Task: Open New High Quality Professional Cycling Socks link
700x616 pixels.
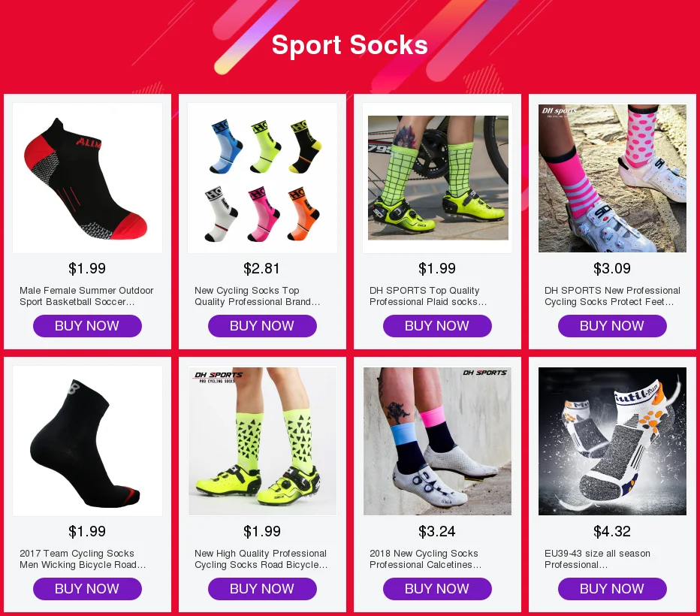Action: pyautogui.click(x=261, y=559)
